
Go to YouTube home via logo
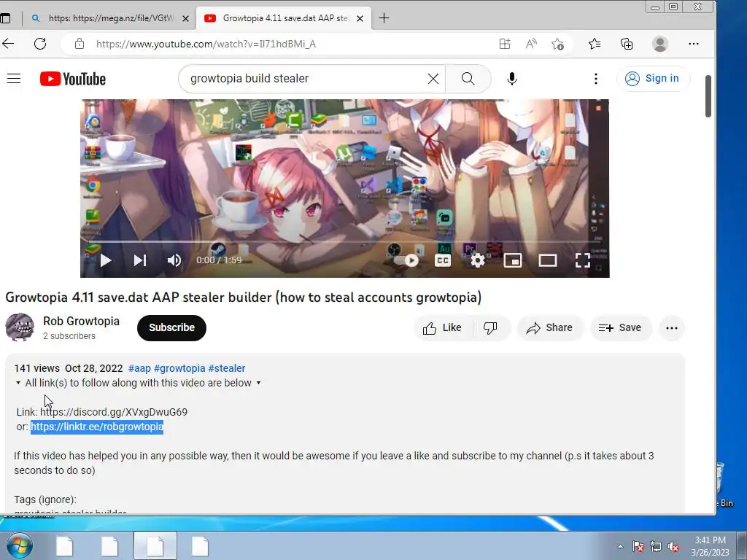pos(73,79)
